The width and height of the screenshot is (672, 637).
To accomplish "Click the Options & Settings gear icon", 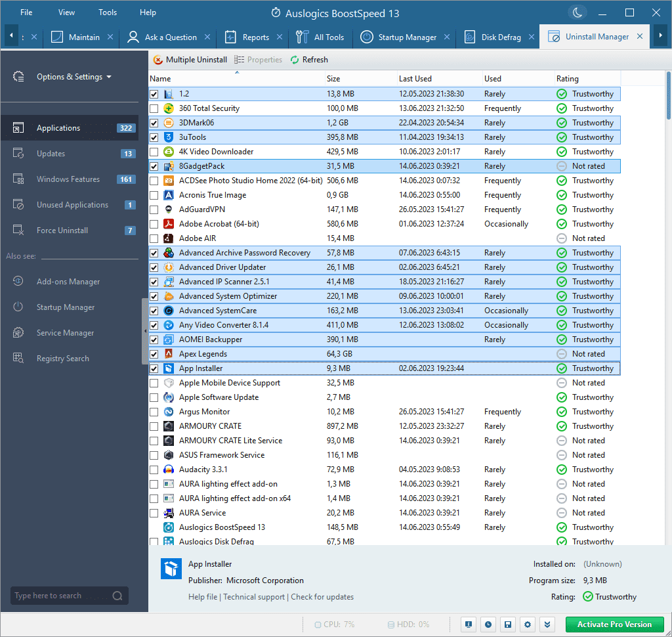I will [18, 77].
